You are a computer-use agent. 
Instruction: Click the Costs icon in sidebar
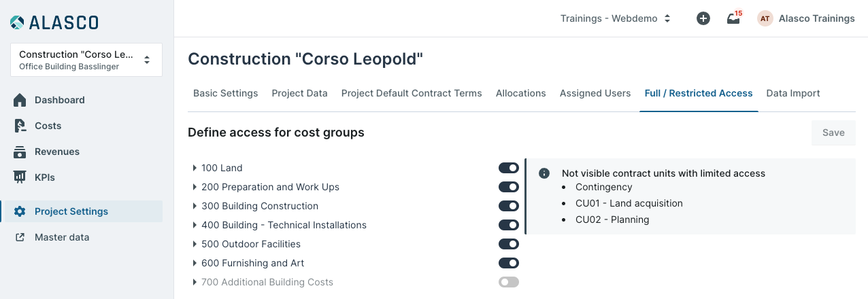click(x=20, y=126)
